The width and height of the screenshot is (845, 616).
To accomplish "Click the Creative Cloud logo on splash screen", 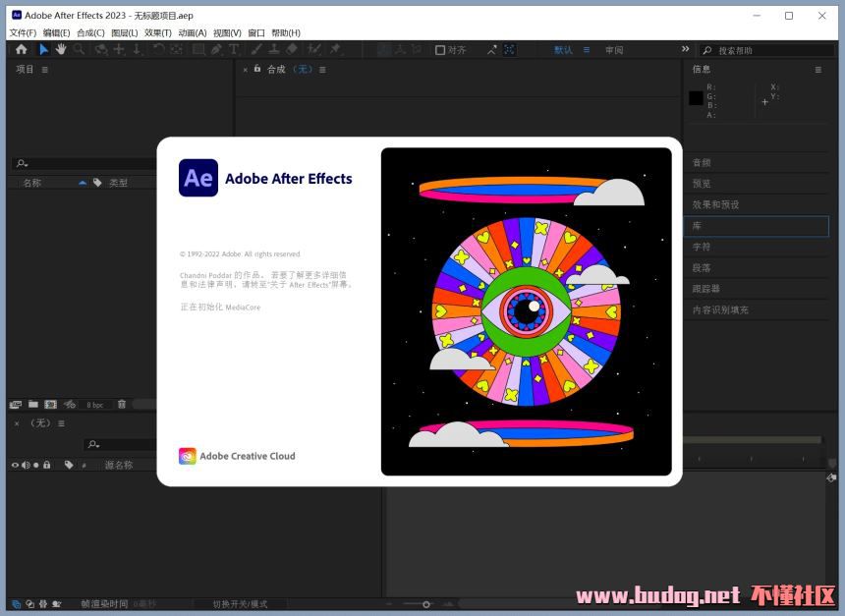I will pos(188,456).
